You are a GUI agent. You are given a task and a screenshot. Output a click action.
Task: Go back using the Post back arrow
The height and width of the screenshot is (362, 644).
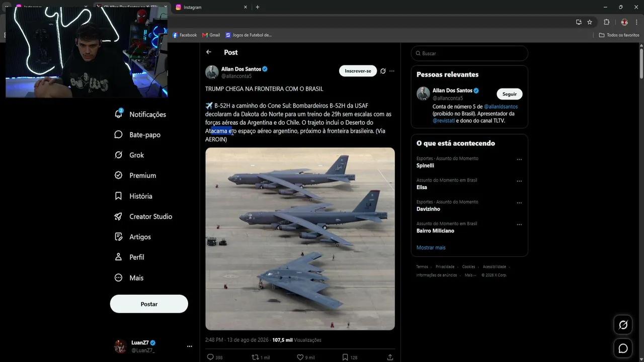pyautogui.click(x=209, y=52)
